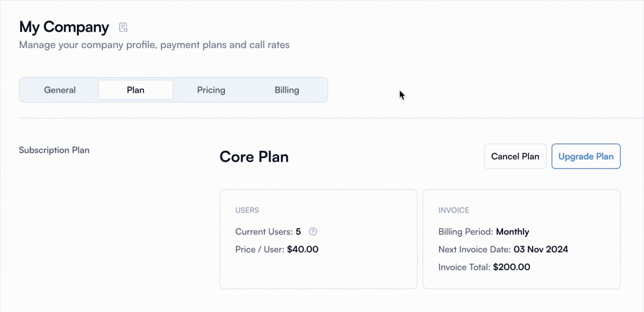
Task: Click the 03 Nov 2024 invoice date
Action: pos(541,249)
